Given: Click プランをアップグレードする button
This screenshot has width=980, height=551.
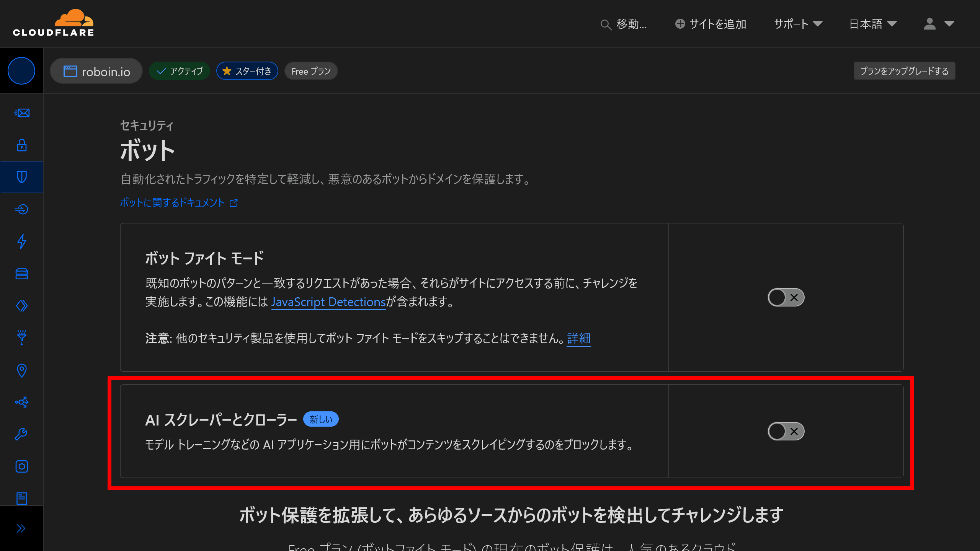Looking at the screenshot, I should coord(904,71).
